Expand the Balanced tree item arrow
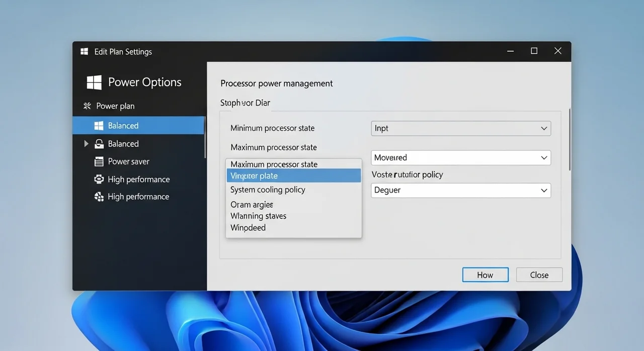Screen dimensions: 644x351 (x=86, y=144)
